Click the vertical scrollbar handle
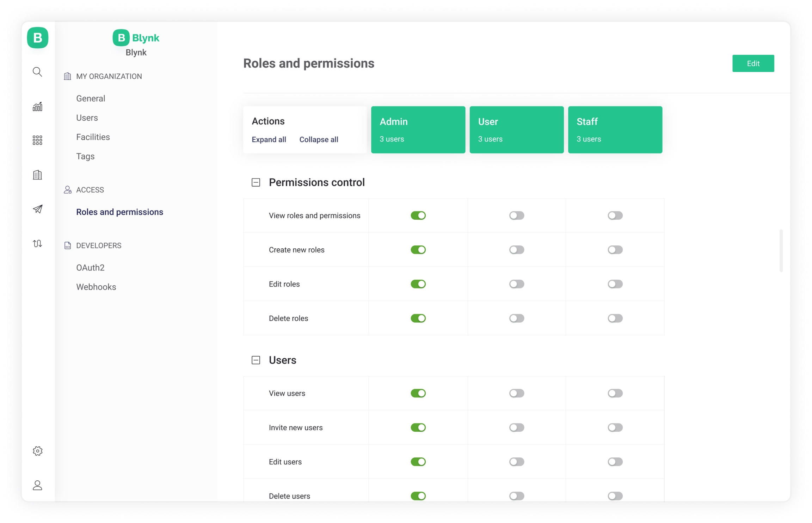812x523 pixels. click(781, 250)
